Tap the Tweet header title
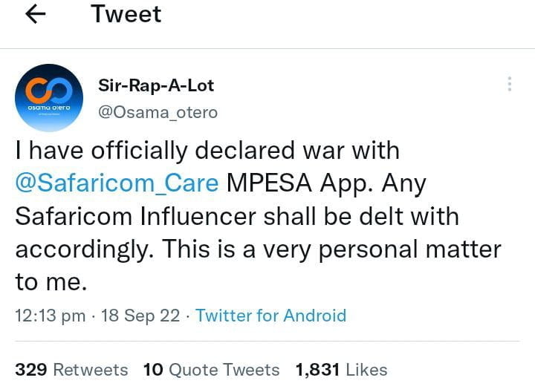 tap(126, 14)
